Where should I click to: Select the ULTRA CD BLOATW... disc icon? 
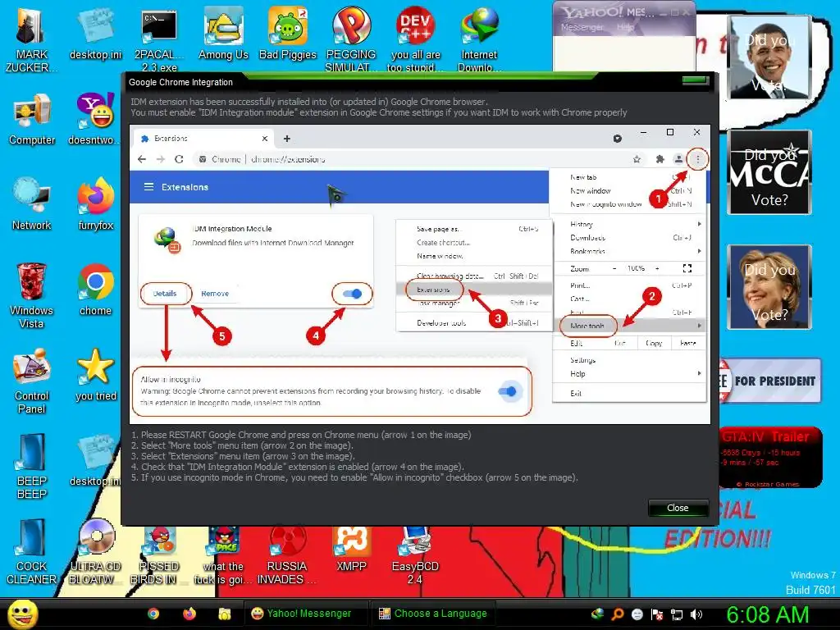click(95, 550)
